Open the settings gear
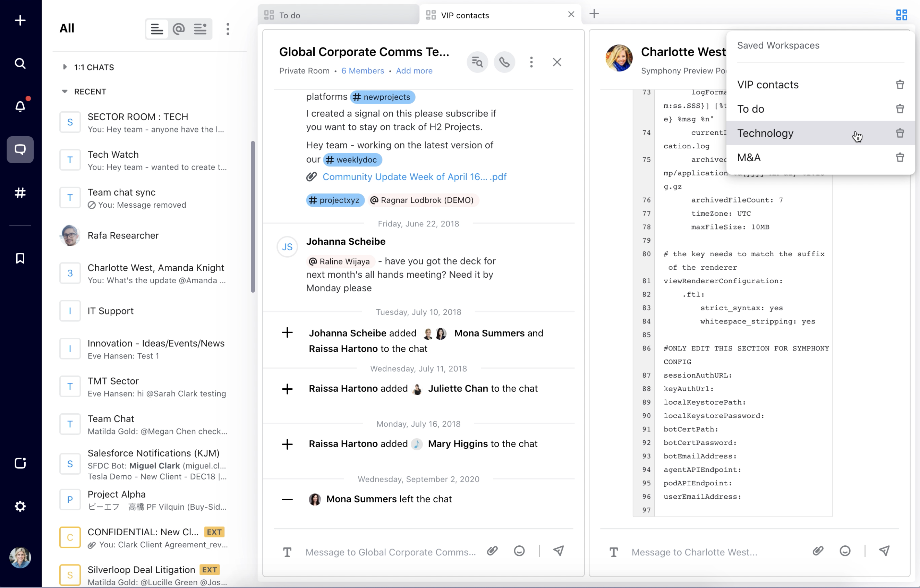This screenshot has height=588, width=920. (x=19, y=506)
